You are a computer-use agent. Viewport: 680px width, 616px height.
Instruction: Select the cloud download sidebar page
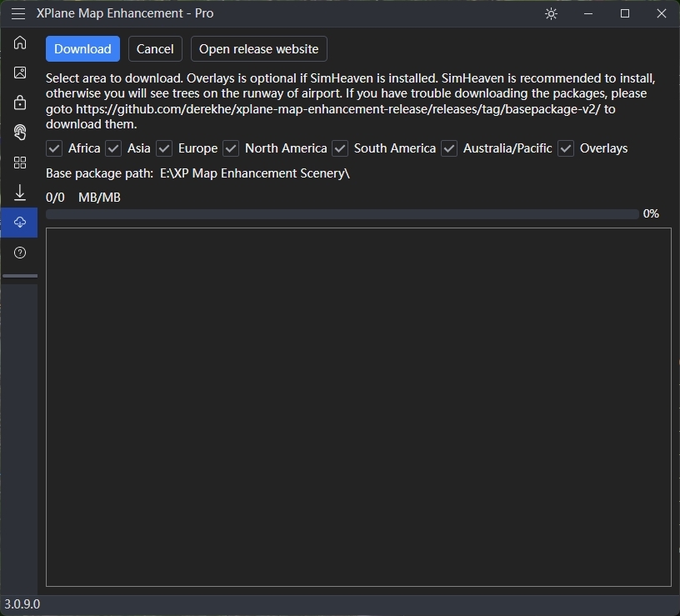pos(20,222)
